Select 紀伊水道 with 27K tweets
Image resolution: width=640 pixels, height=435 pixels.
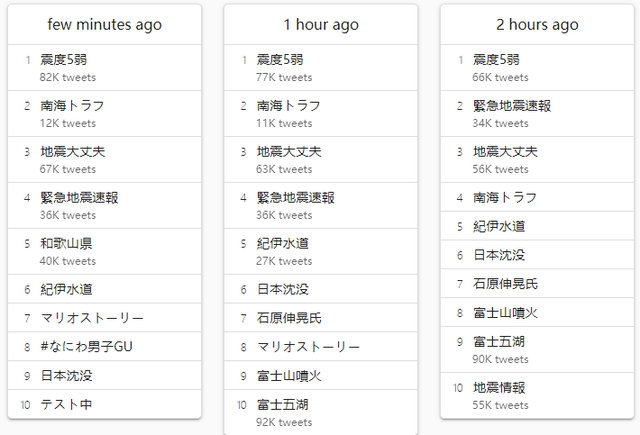[x=283, y=243]
